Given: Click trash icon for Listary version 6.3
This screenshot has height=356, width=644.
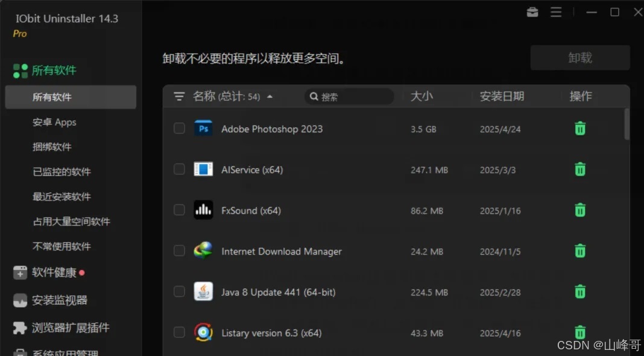Looking at the screenshot, I should pyautogui.click(x=580, y=332).
